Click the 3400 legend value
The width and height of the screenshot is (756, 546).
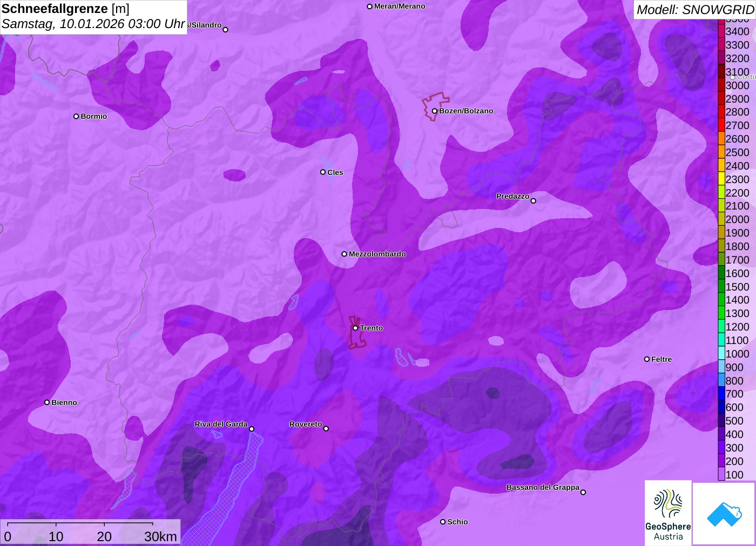tap(737, 31)
